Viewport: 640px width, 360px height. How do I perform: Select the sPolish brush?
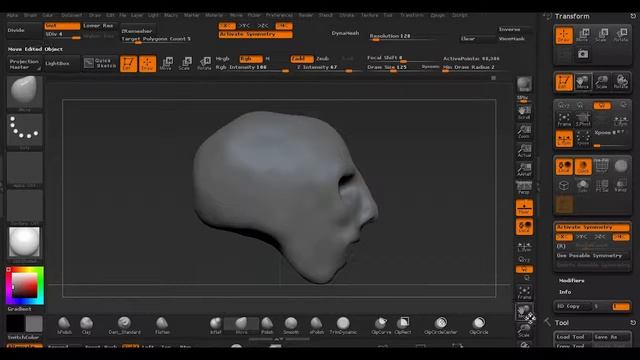tap(317, 326)
